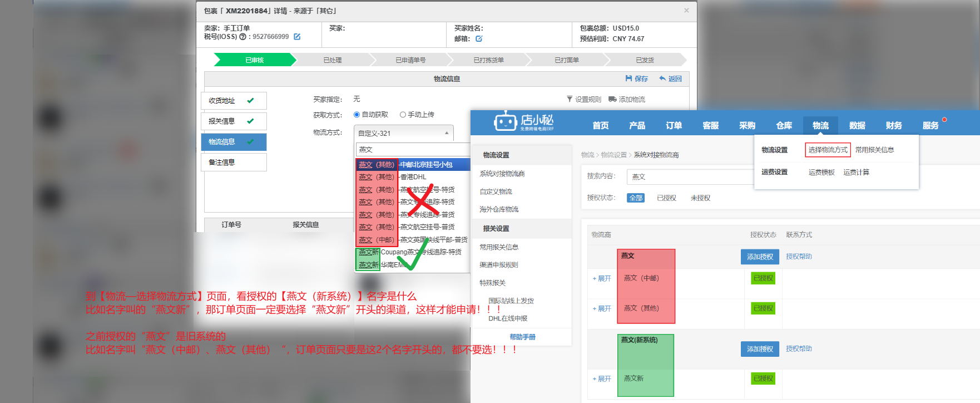This screenshot has height=403, width=980.
Task: Open 渠道申报规则 in the sidebar
Action: pyautogui.click(x=499, y=265)
